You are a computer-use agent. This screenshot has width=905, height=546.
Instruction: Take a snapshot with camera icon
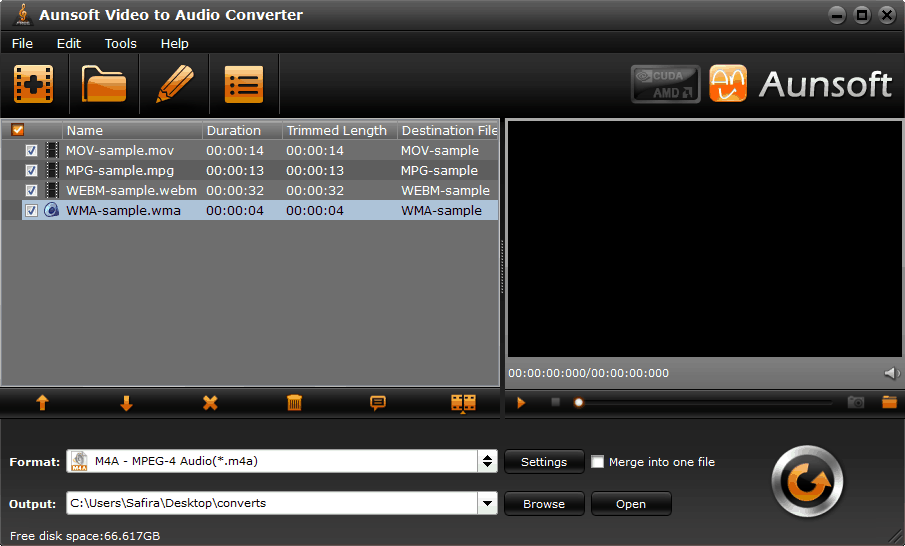tap(855, 402)
